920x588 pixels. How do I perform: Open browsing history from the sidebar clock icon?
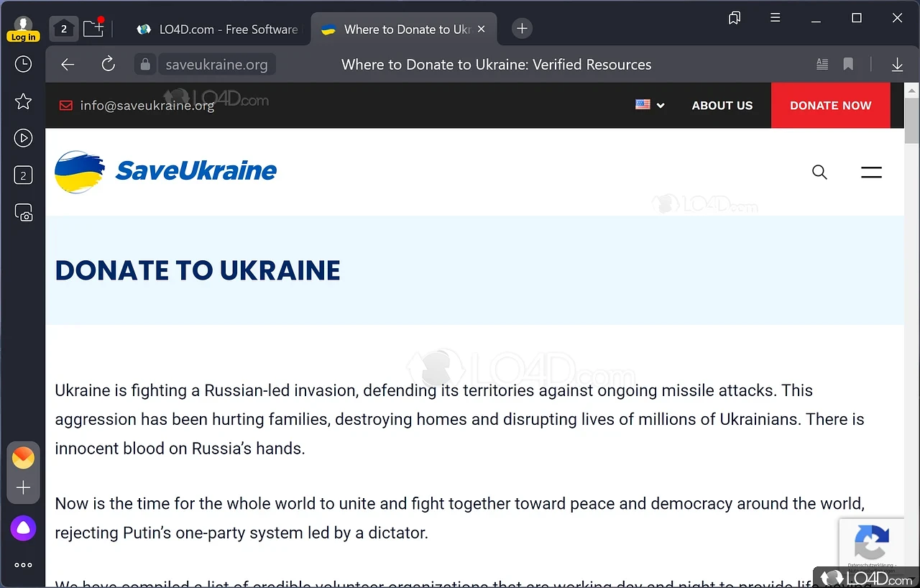pos(23,64)
